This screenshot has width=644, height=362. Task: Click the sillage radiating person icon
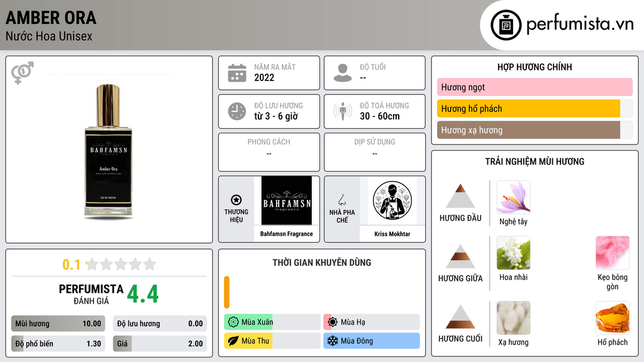point(343,111)
